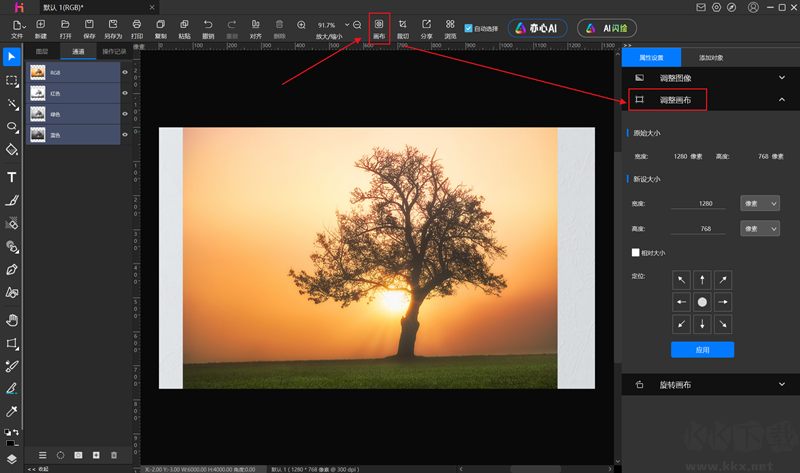Click the AI闪绘 button
Viewport: 800px width, 473px height.
(x=607, y=28)
